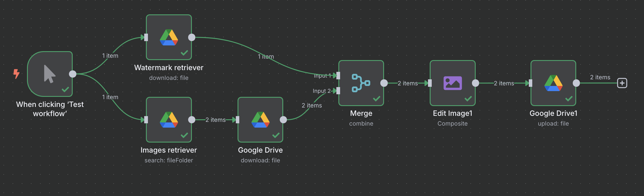Click the Merge node output port
Image resolution: width=644 pixels, height=196 pixels.
coord(384,83)
